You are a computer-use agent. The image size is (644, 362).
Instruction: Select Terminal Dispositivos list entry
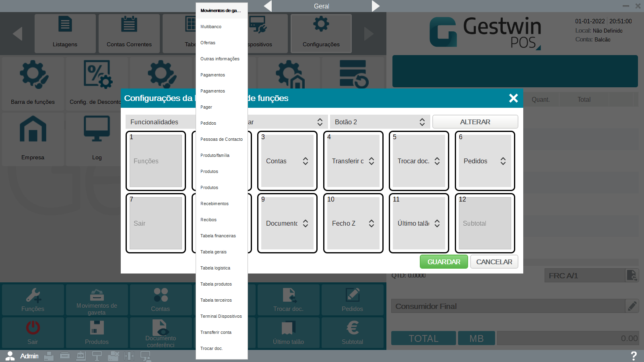[x=222, y=316]
